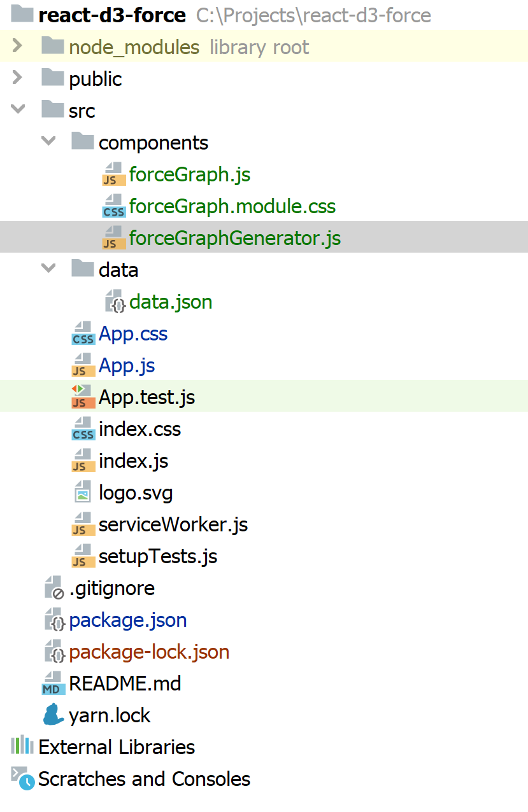Click the react-d3-force project folder icon

pyautogui.click(x=22, y=14)
